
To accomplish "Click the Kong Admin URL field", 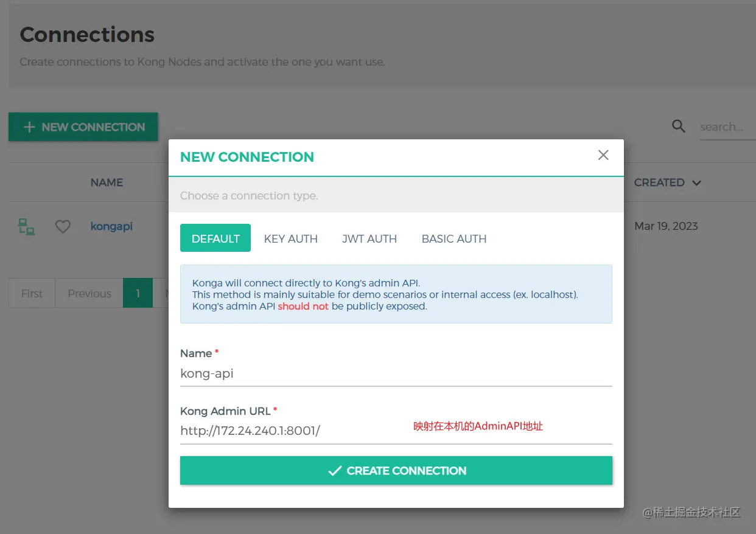I will pos(292,431).
